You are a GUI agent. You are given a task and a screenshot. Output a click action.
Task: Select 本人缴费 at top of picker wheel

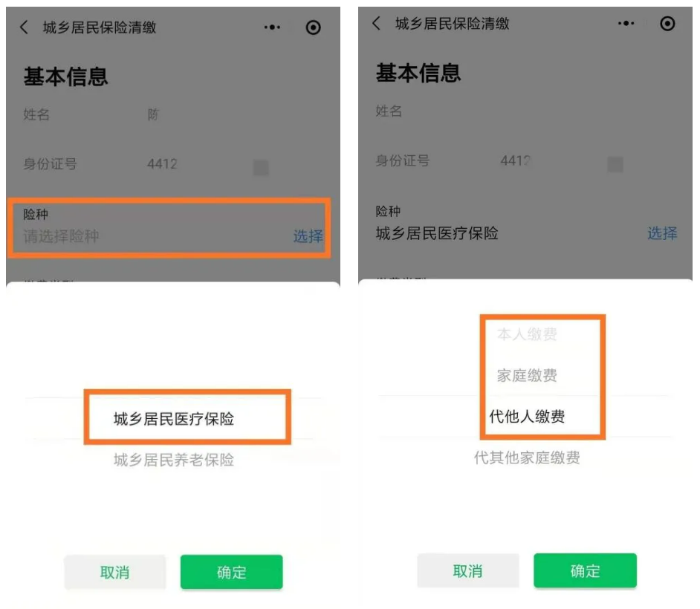point(528,334)
